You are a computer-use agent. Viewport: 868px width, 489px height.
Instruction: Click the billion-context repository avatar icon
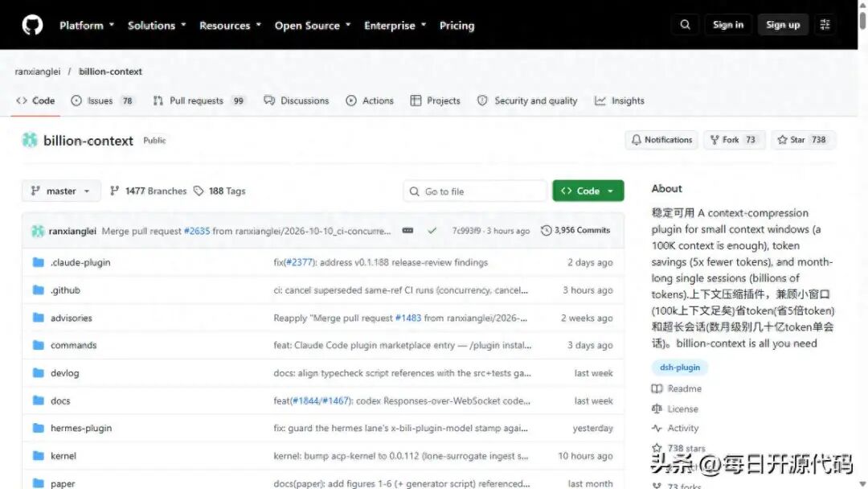point(30,140)
